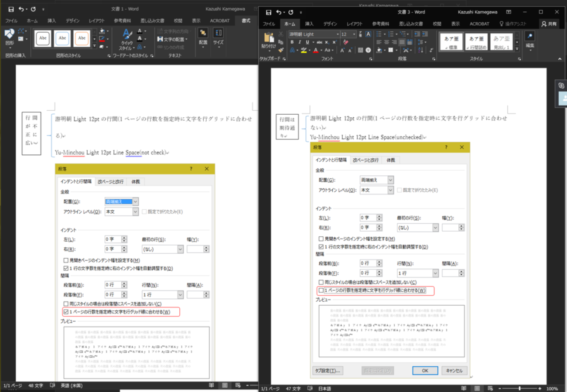Click the save icon in 文書 3 title bar

pyautogui.click(x=268, y=12)
